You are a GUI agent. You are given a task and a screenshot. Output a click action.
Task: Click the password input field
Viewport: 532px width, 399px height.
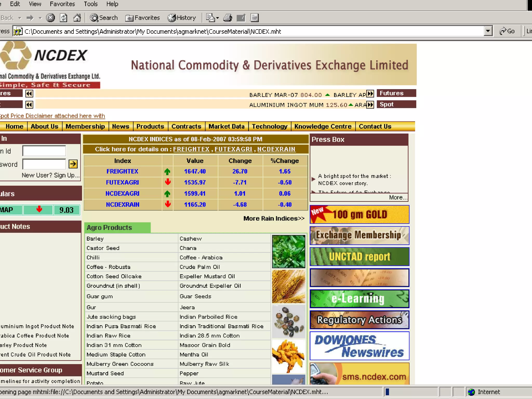pos(44,164)
